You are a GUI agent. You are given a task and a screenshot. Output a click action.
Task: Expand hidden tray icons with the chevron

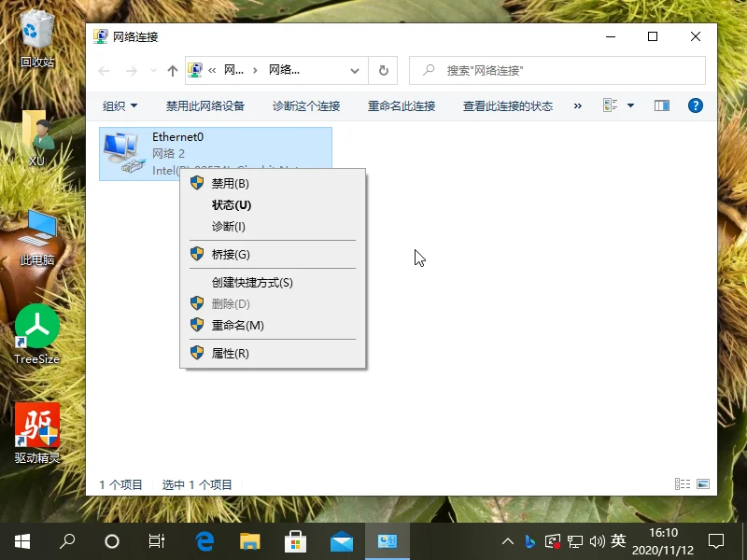(x=507, y=541)
